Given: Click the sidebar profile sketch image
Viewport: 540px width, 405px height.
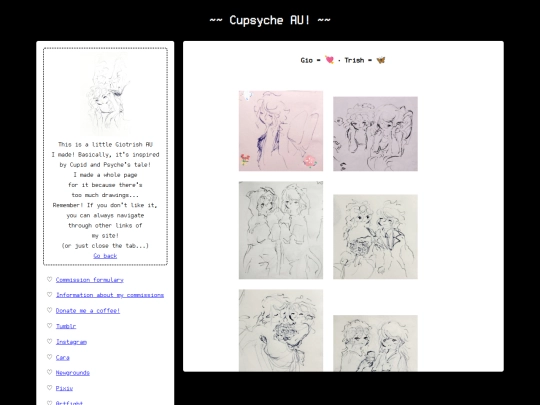Looking at the screenshot, I should click(106, 95).
